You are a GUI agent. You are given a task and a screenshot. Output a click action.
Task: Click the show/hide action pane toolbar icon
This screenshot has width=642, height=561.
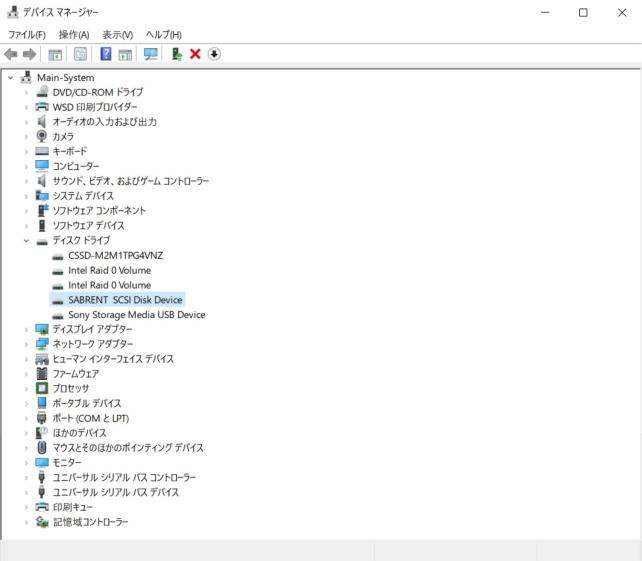point(125,54)
